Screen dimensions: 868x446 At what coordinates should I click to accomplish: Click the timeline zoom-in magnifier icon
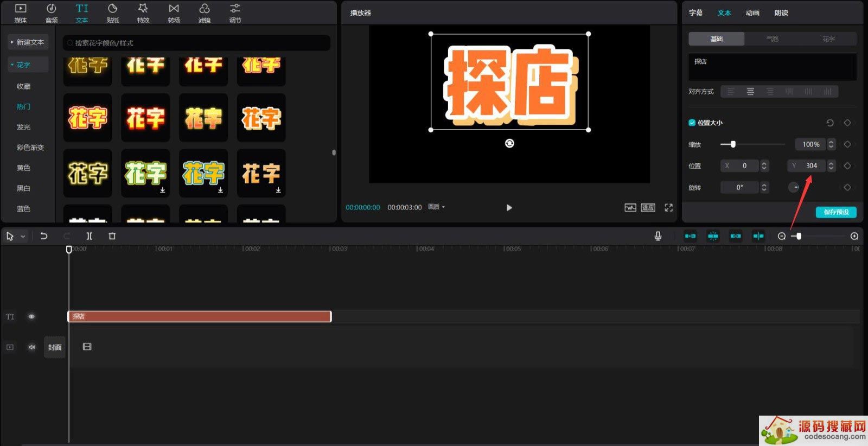point(854,236)
